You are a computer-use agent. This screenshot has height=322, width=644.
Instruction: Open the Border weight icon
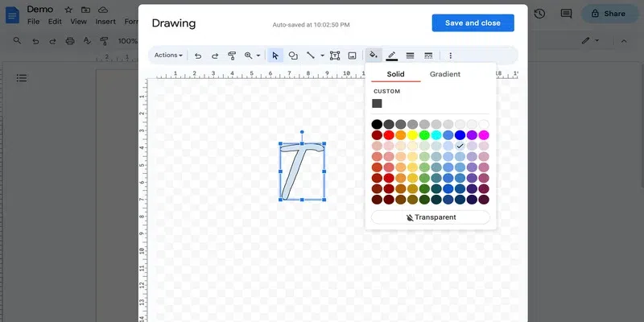tap(410, 56)
